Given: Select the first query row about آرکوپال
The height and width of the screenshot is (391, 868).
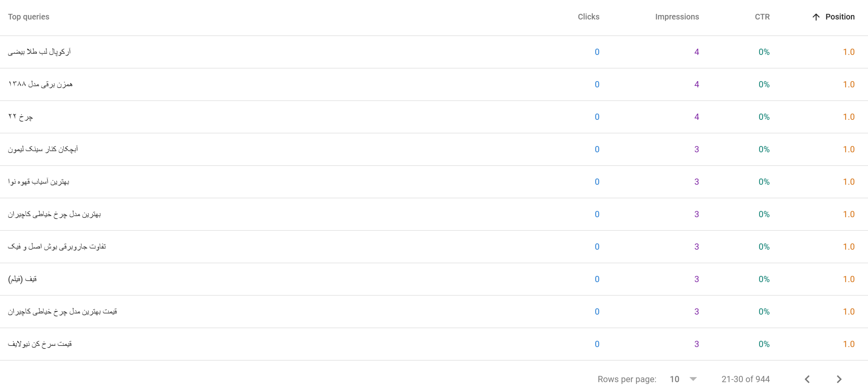Looking at the screenshot, I should (x=434, y=52).
